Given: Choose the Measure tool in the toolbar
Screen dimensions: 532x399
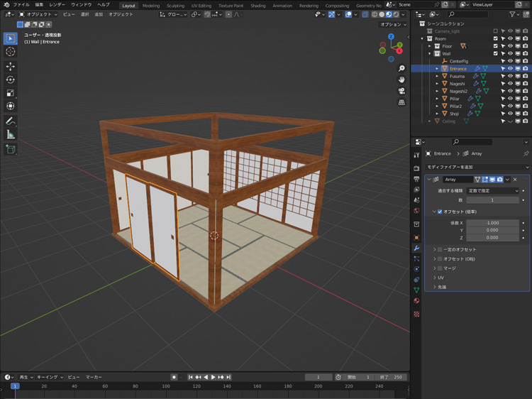Looking at the screenshot, I should click(11, 134).
